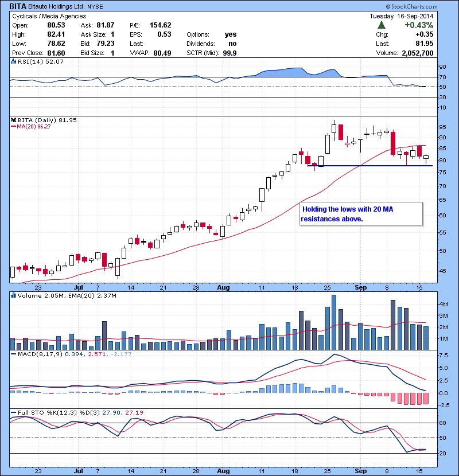Click the 7.5 label on MACD axis
The image size is (459, 476).
click(x=444, y=356)
